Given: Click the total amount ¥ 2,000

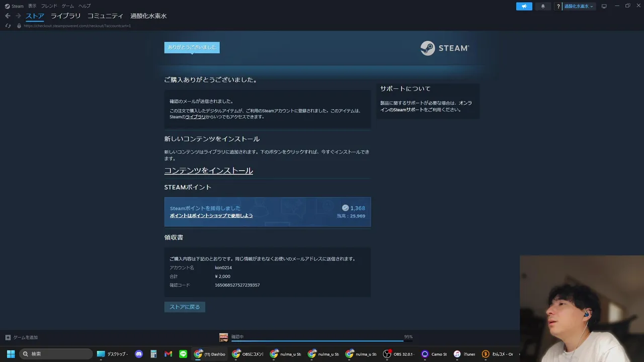Looking at the screenshot, I should click(222, 277).
